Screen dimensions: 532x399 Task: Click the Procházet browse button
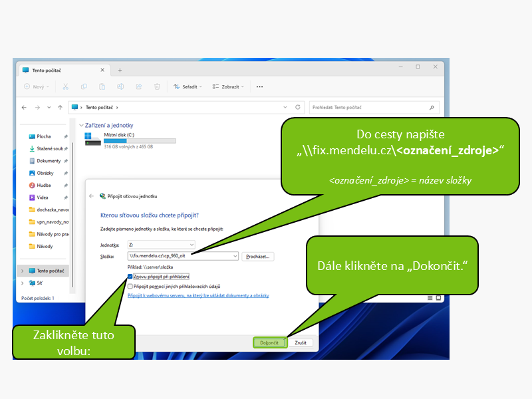click(258, 256)
